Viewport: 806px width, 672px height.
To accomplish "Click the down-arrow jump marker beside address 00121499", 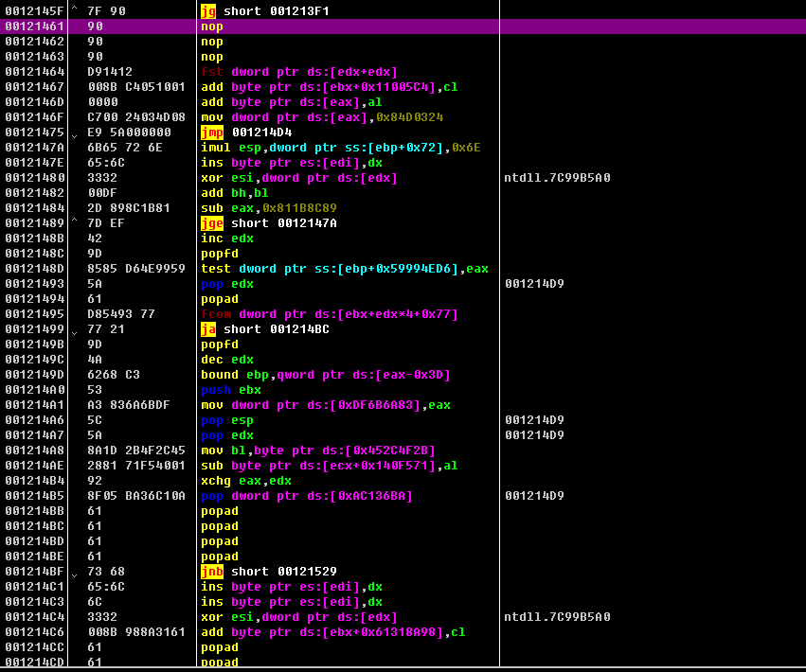I will pyautogui.click(x=75, y=330).
